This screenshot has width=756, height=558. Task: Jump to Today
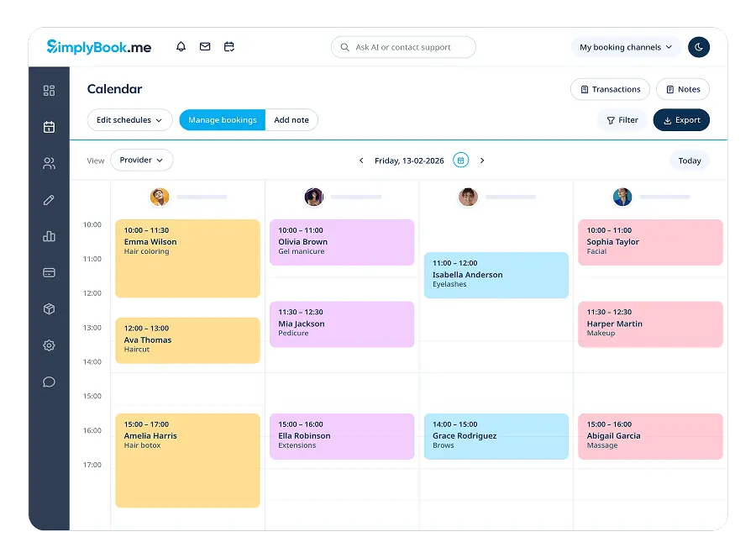pyautogui.click(x=690, y=161)
